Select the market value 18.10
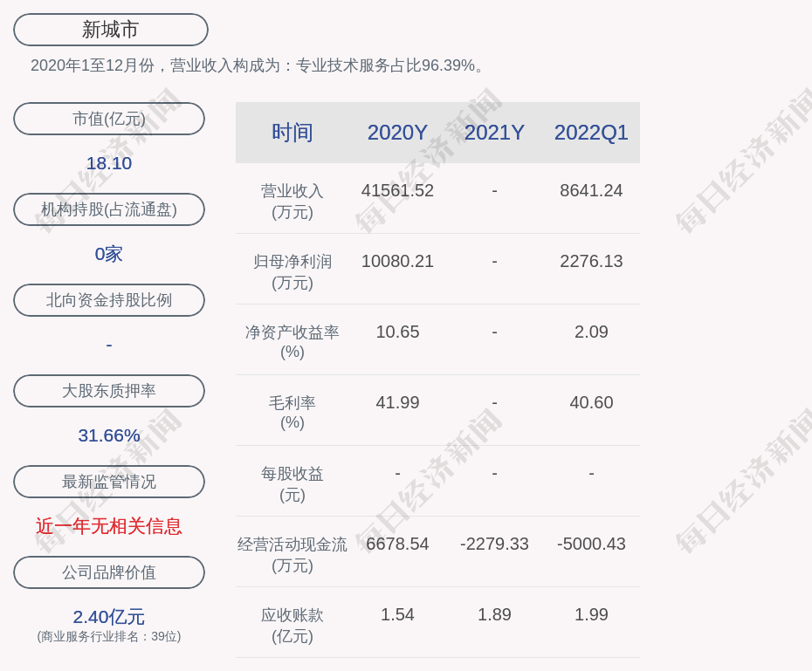Viewport: 812px width, 671px height. click(109, 163)
